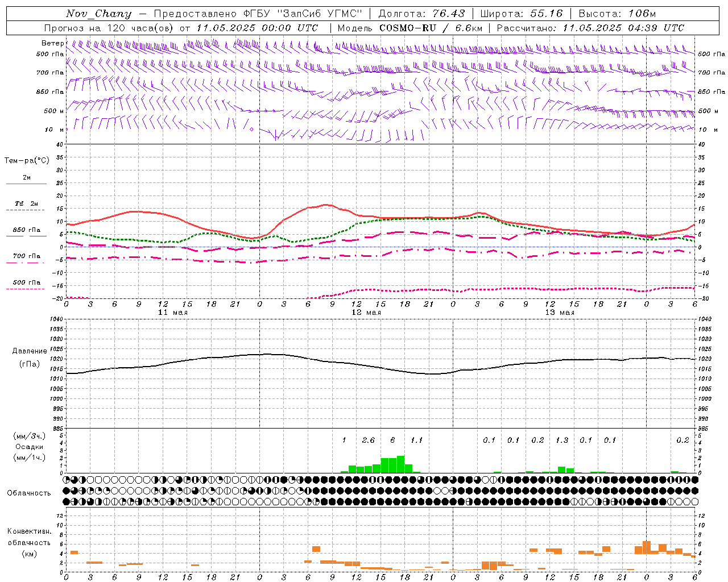Click the '(мм/1ч.)' hourly precipitation unit label
Screen dimensions: 728x582
[30, 457]
